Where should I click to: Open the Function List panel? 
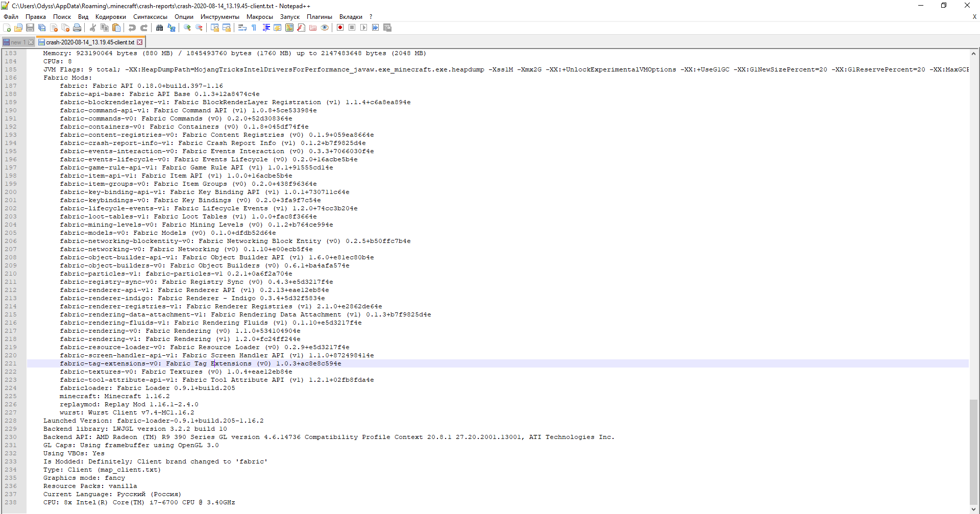(x=301, y=28)
